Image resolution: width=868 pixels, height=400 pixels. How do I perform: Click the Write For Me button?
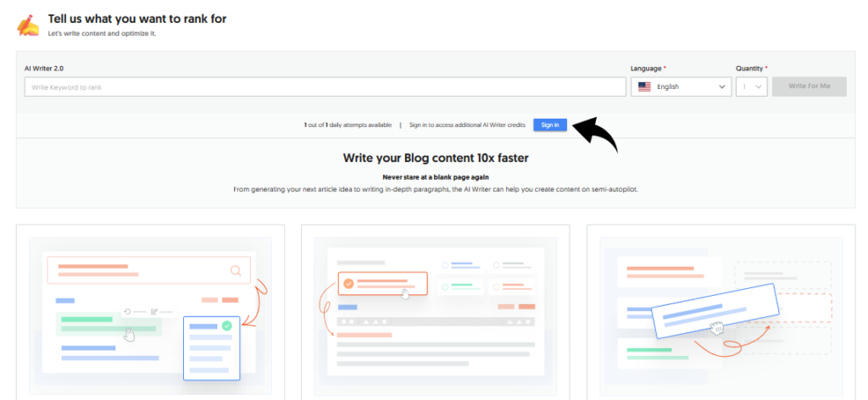point(809,86)
